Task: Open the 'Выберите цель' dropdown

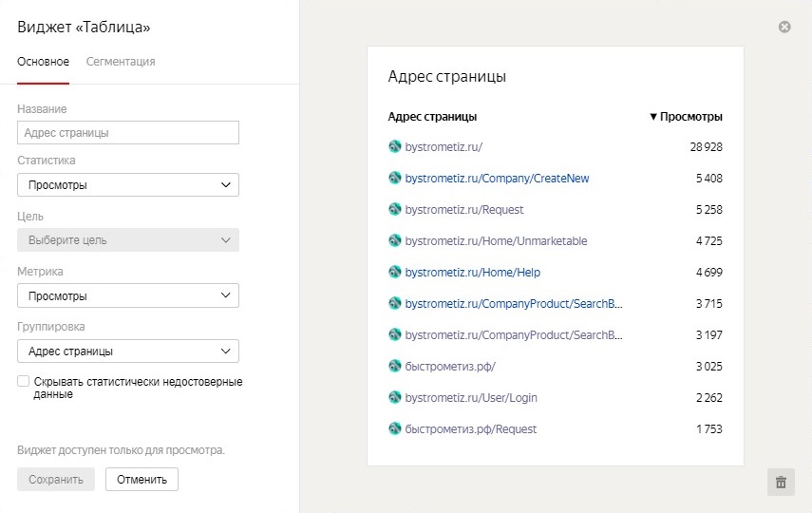Action: tap(128, 240)
